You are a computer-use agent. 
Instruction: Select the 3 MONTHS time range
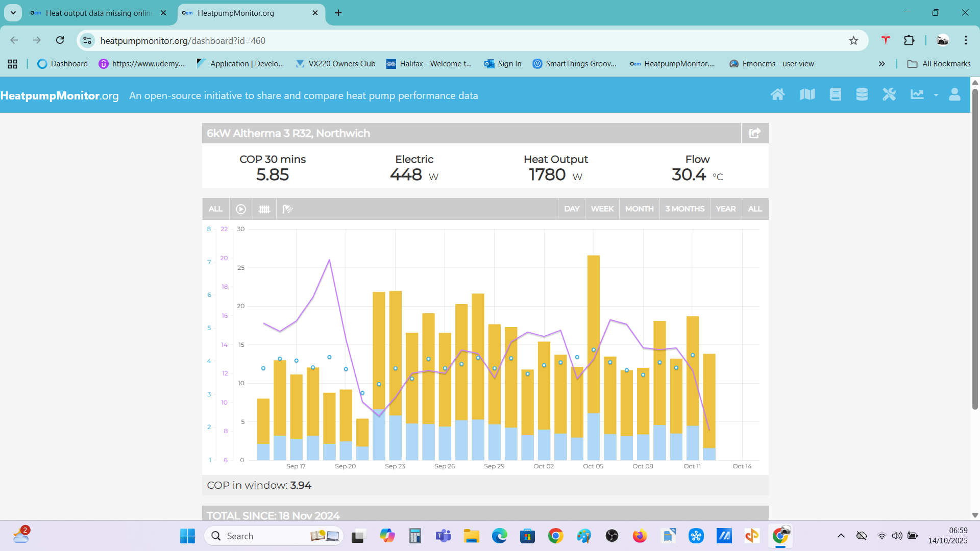coord(684,209)
